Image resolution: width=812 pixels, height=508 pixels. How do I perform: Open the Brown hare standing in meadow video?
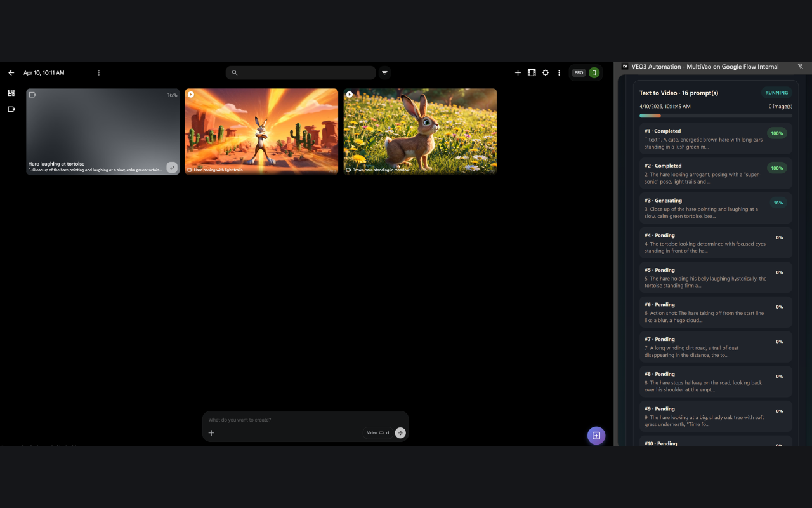tap(420, 131)
